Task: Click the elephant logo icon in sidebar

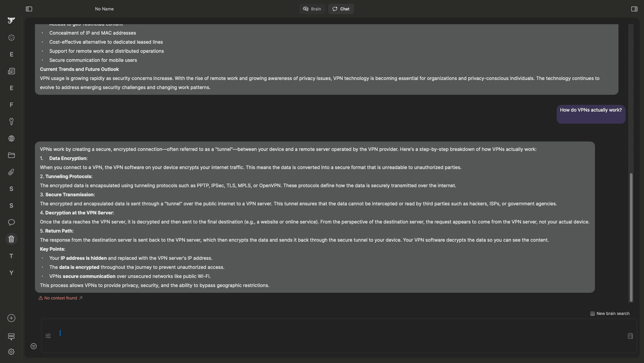Action: tap(11, 21)
